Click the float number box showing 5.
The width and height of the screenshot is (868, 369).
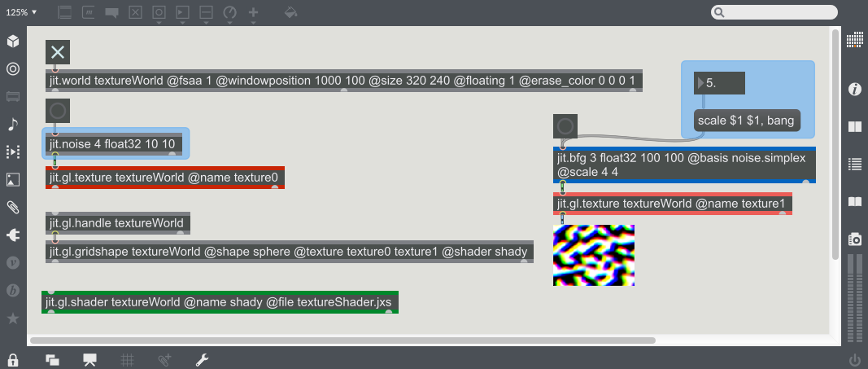point(719,83)
